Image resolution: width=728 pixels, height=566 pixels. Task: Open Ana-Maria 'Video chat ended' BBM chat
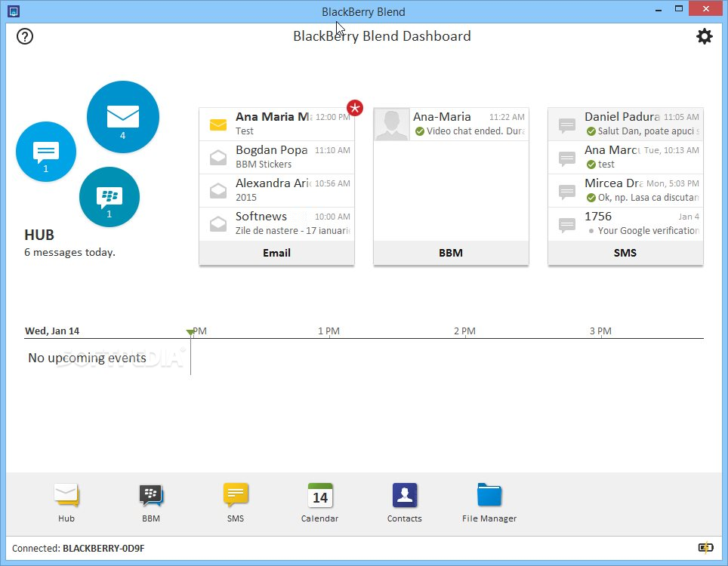point(451,125)
